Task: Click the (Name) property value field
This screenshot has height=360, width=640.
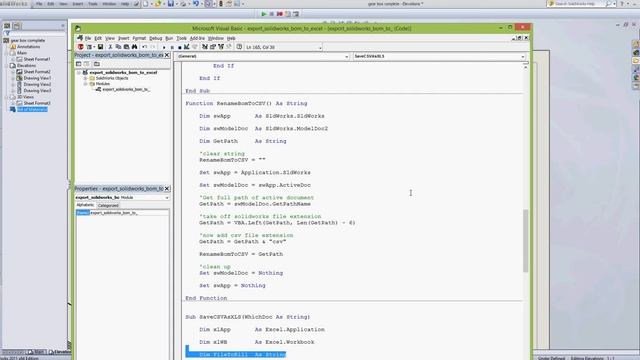Action: (129, 213)
